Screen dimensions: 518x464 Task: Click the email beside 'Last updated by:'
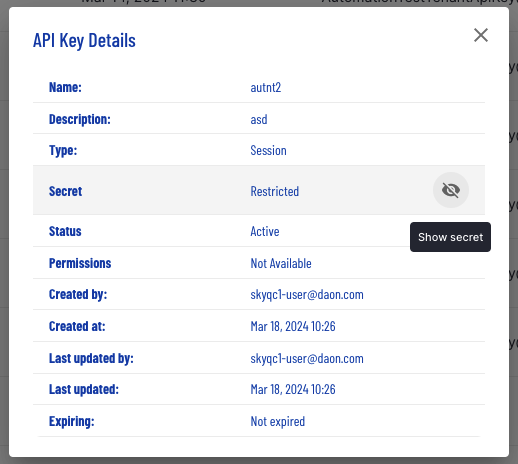click(307, 359)
